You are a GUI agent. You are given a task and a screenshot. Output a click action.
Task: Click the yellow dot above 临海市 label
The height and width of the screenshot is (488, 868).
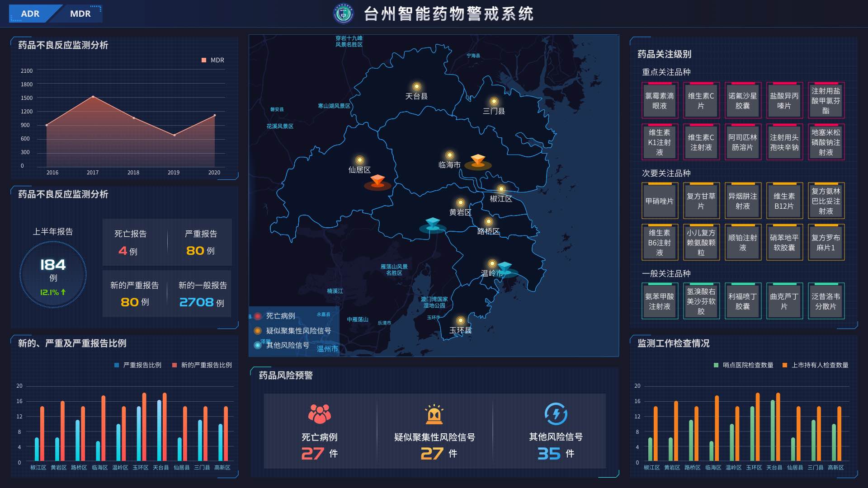tap(449, 155)
